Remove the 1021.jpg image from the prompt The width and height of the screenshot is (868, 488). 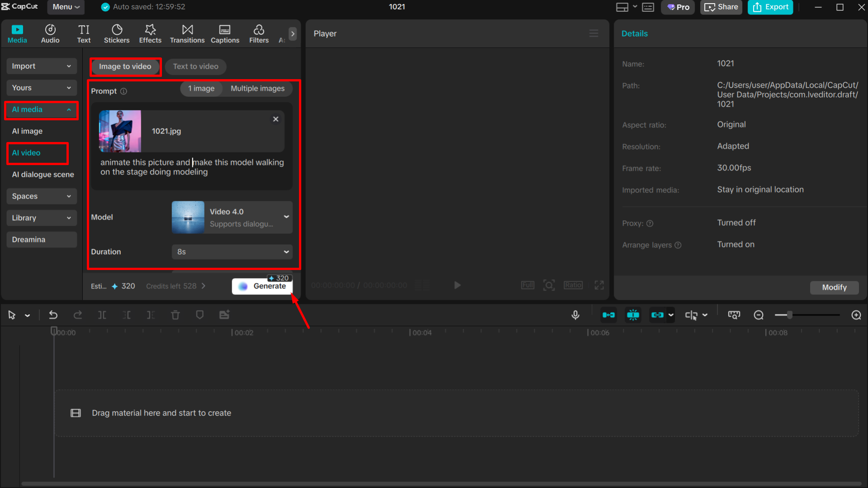tap(275, 119)
